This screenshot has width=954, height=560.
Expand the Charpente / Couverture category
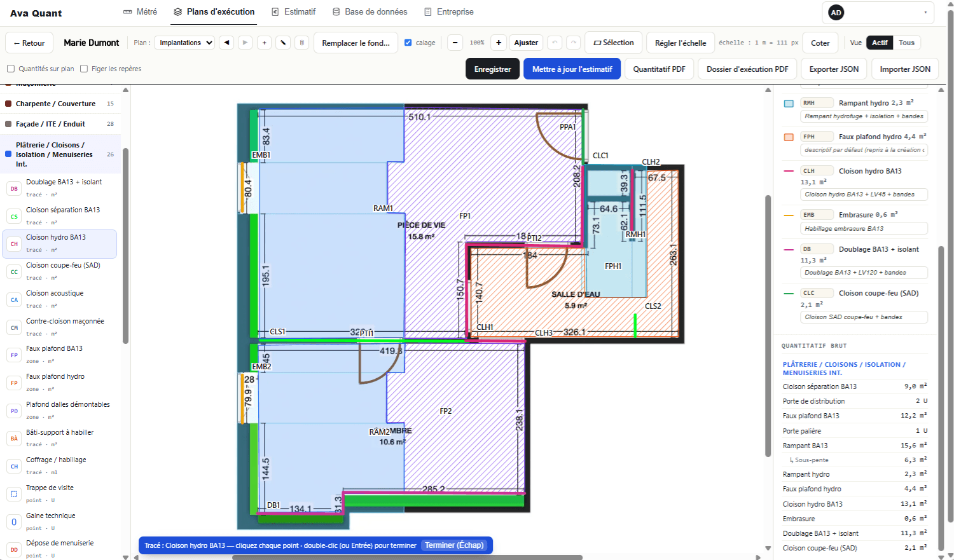point(59,104)
